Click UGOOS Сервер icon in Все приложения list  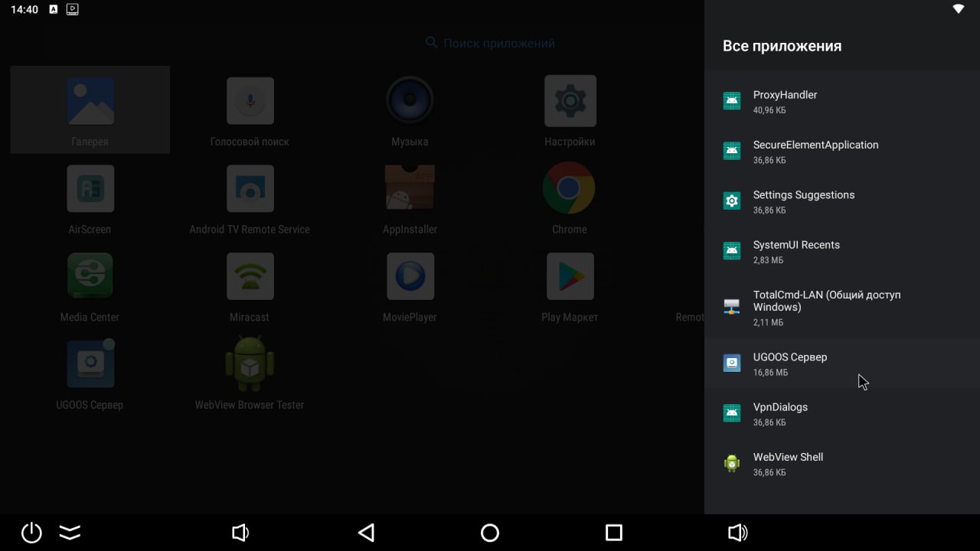pos(732,363)
